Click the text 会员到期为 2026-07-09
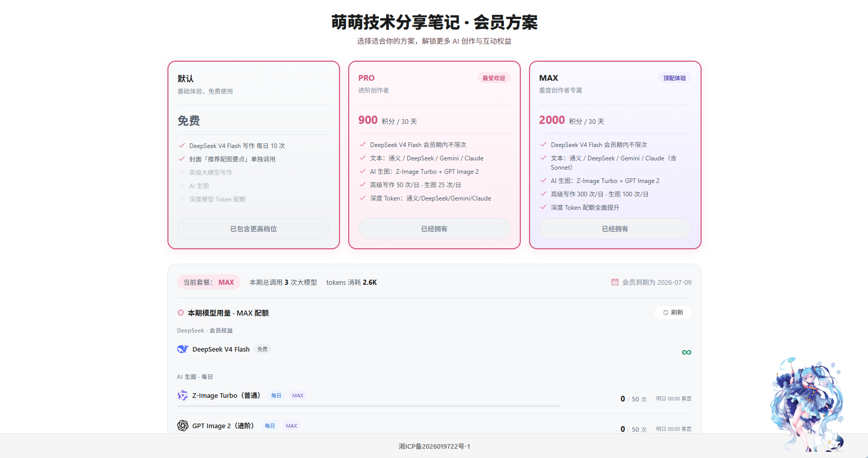 tap(657, 282)
